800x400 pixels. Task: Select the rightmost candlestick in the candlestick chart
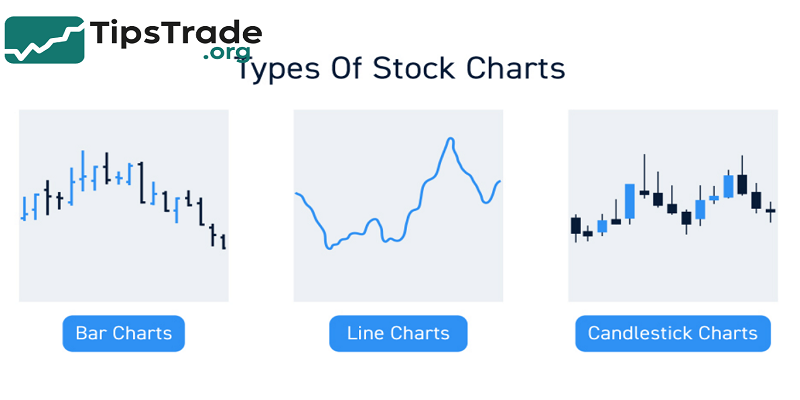point(770,211)
